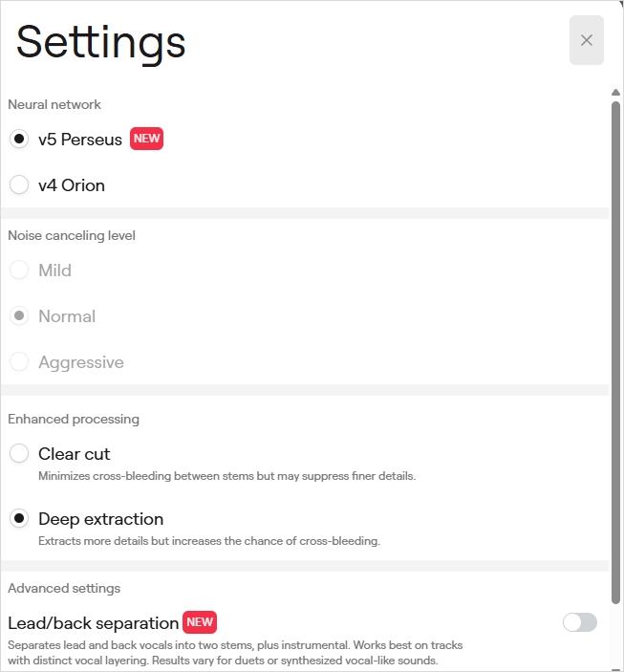Click the scrollbar down arrow
Screen dimensions: 624x672
click(x=616, y=665)
